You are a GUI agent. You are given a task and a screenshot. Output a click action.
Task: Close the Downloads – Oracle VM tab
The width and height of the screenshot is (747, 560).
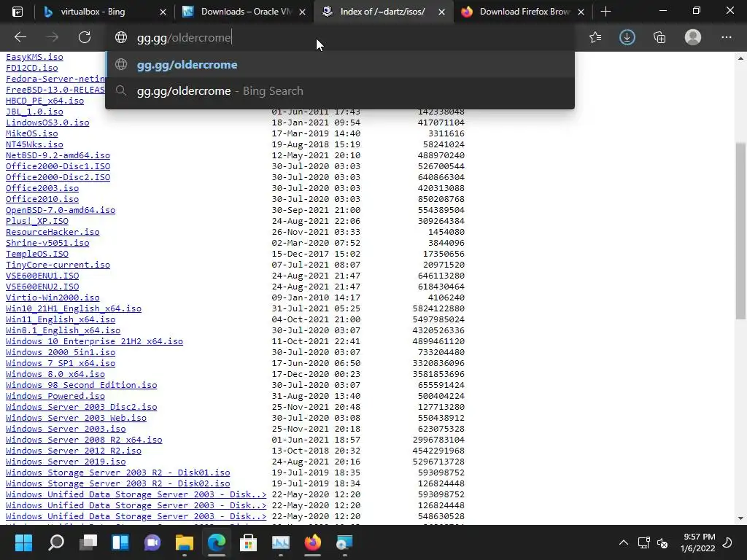coord(302,12)
